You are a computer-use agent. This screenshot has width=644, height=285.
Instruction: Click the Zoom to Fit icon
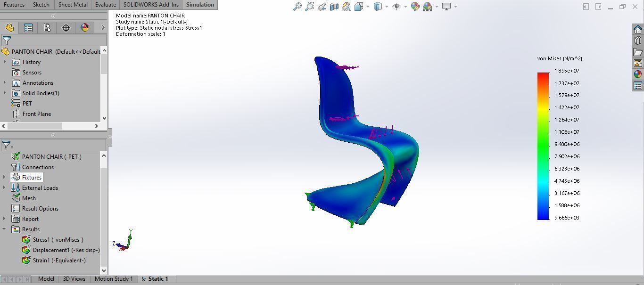pos(297,7)
